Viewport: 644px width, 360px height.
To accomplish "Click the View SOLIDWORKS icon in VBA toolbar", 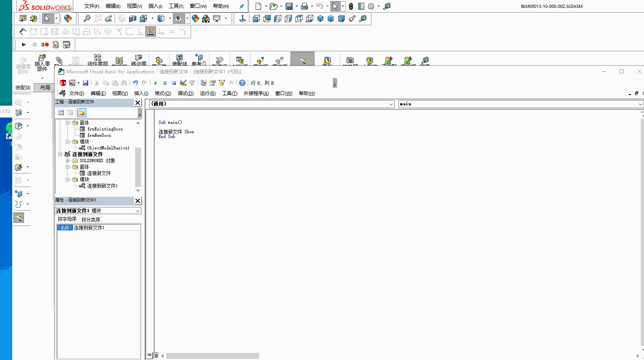I will [x=63, y=83].
